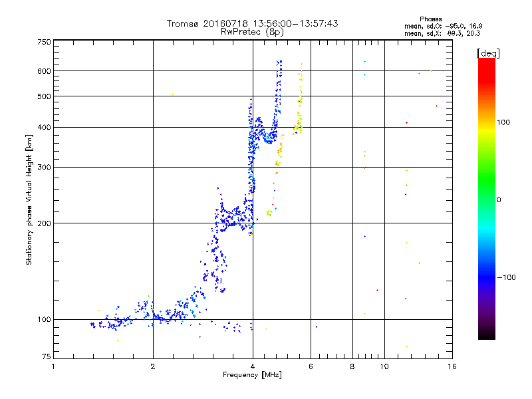Click the x-axis label '10'
Viewport: 532px width, 399px height.
384,366
